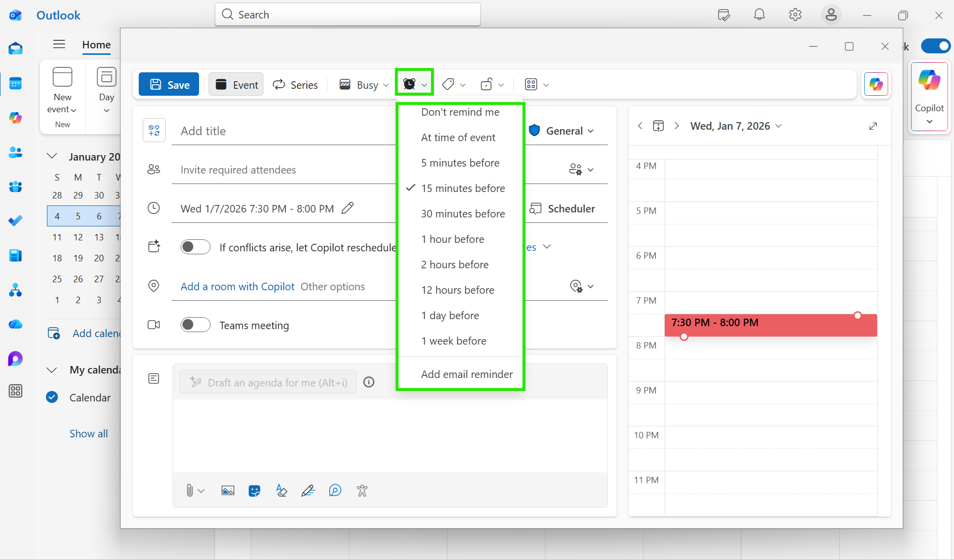Image resolution: width=954 pixels, height=560 pixels.
Task: Click the draw pen icon in body toolbar
Action: click(x=308, y=491)
